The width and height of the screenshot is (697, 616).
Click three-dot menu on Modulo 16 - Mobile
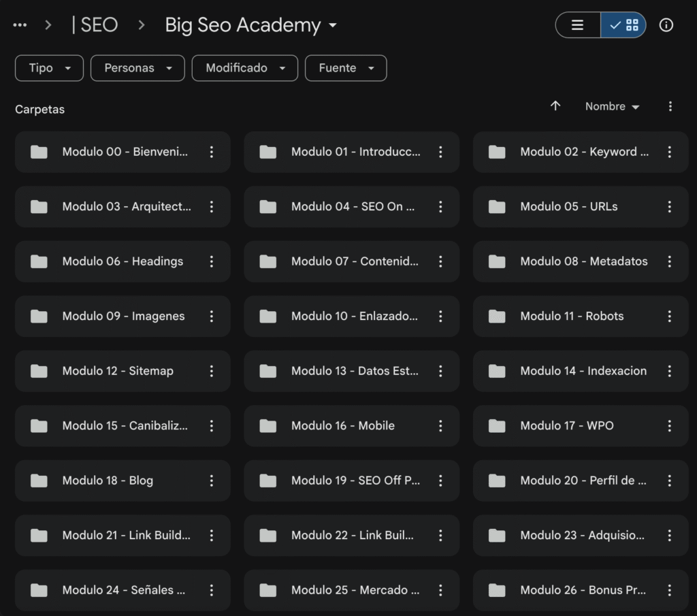[x=440, y=426]
